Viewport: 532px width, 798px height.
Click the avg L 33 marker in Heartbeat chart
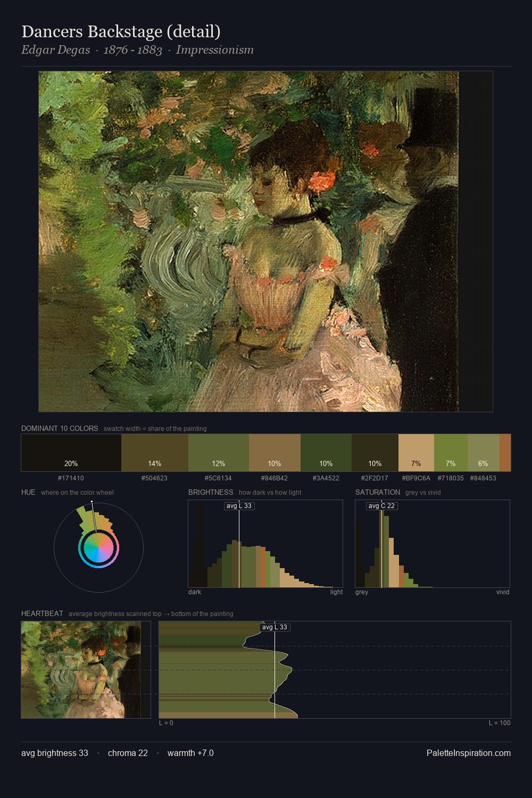[275, 627]
